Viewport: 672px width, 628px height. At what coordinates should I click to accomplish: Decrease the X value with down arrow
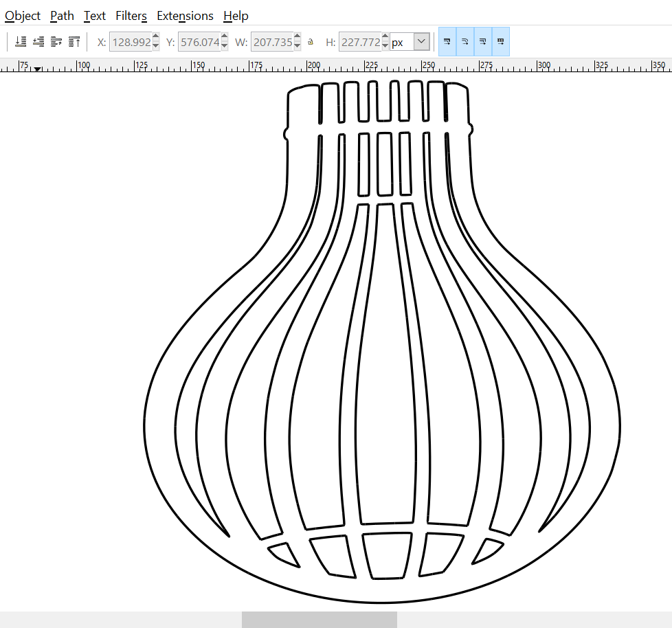click(156, 46)
